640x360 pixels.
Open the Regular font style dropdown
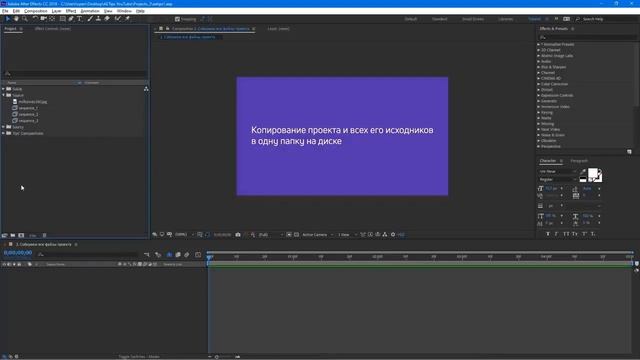558,180
